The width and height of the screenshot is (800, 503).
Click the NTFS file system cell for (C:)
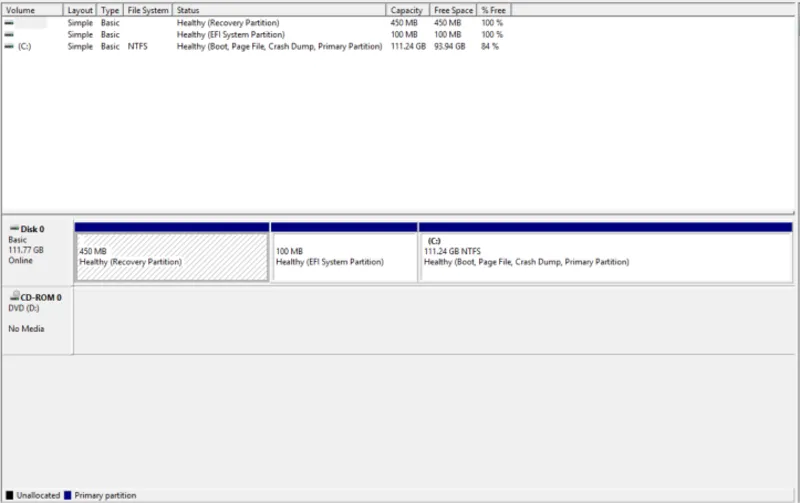(x=137, y=46)
